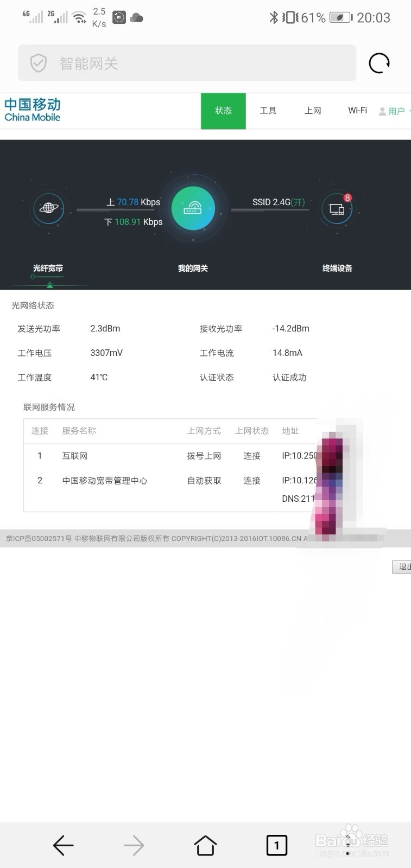This screenshot has height=868, width=411.
Task: Tap the browser back arrow
Action: pos(63,845)
